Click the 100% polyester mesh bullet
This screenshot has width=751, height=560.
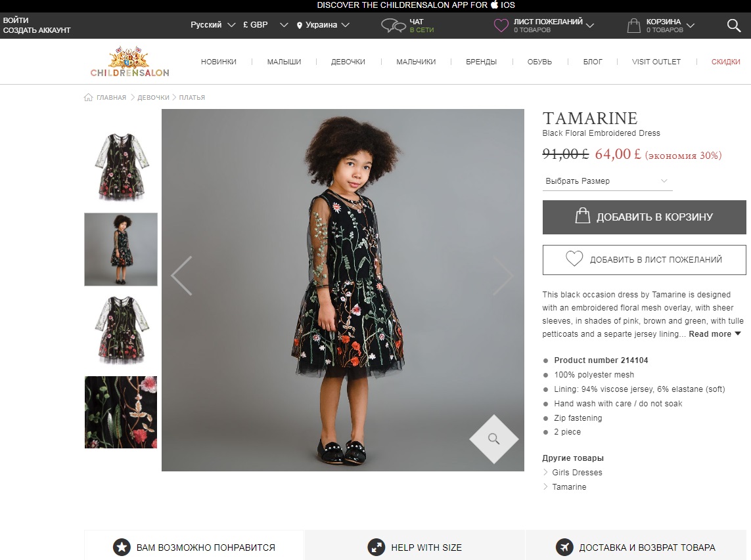pyautogui.click(x=594, y=375)
